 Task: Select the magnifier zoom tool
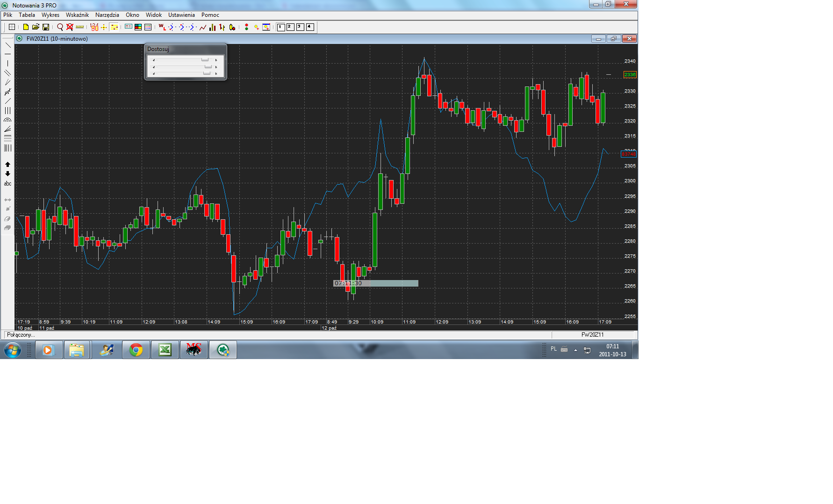click(x=60, y=27)
